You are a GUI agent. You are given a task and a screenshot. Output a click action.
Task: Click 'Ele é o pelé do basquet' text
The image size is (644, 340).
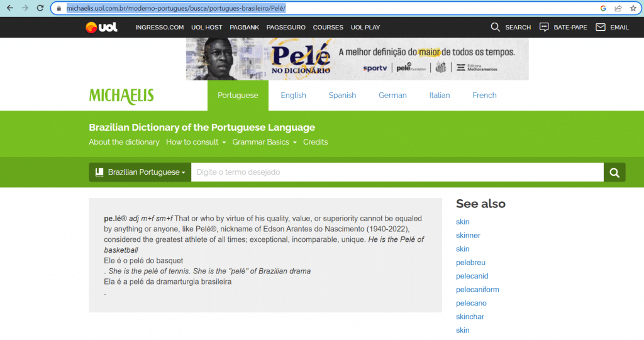click(x=143, y=261)
